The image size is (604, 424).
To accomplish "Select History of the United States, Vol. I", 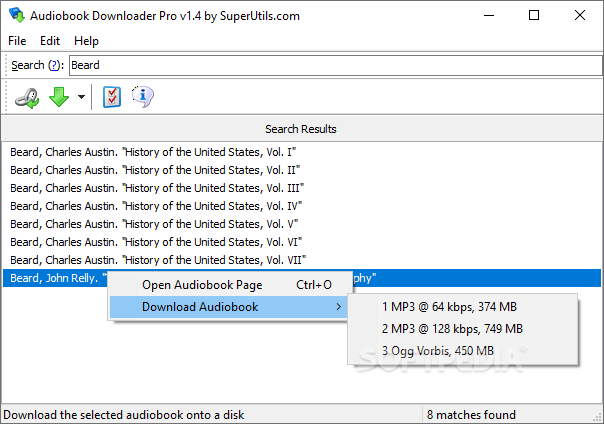I will (x=153, y=152).
